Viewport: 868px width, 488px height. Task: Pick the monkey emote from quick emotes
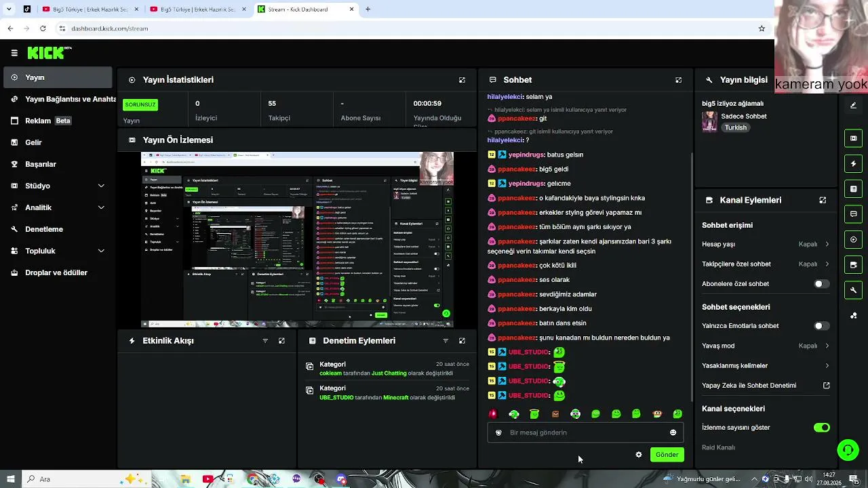coord(656,414)
